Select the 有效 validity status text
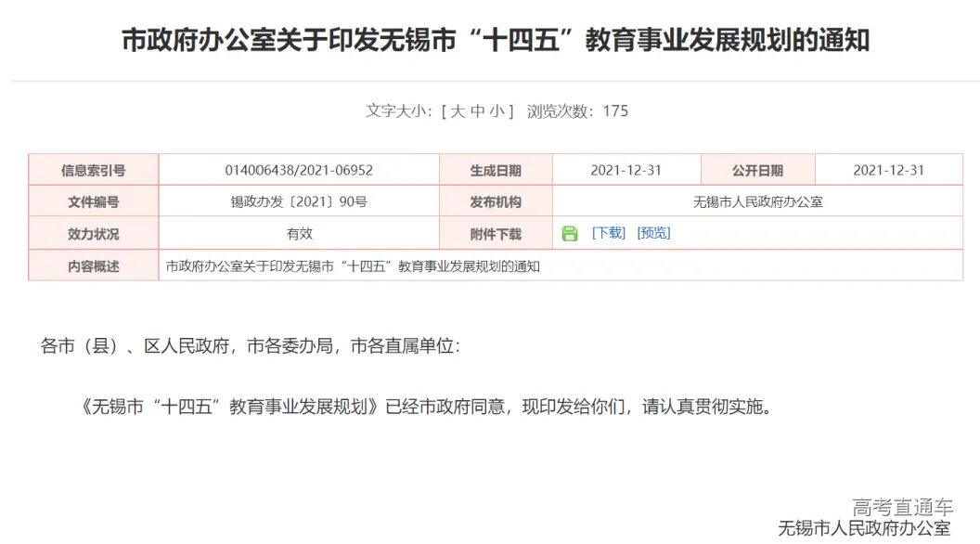Viewport: 980px width, 544px height. (300, 233)
